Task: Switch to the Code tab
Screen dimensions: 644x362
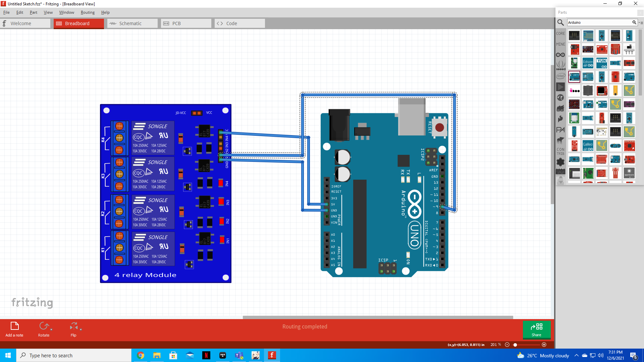Action: pos(240,23)
